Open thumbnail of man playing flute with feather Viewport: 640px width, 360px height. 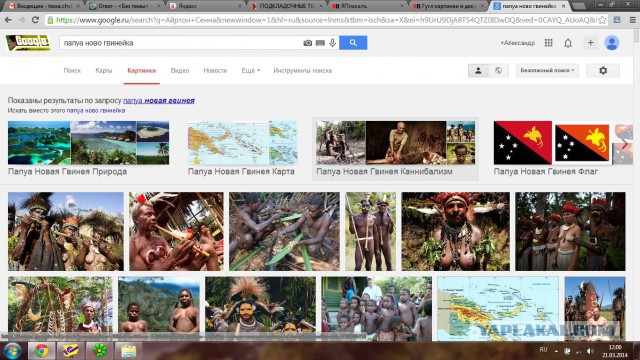pos(176,231)
